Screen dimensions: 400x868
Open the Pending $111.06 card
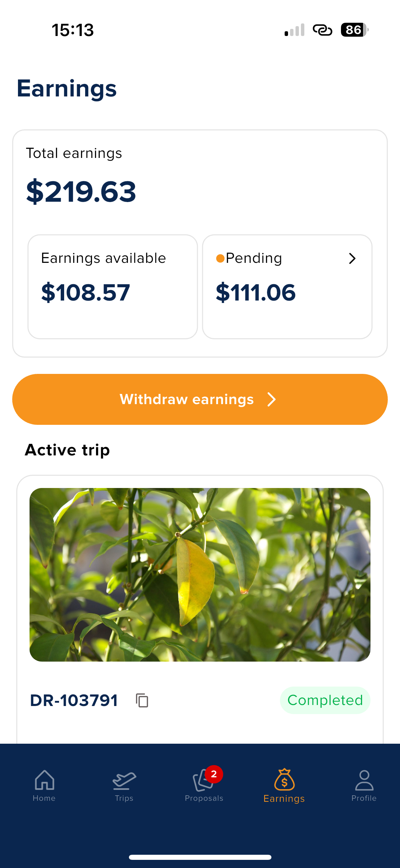coord(287,287)
